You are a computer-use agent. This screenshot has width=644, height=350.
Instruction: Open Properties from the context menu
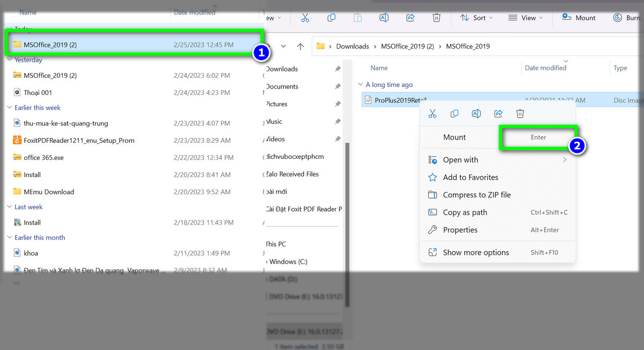click(497, 230)
